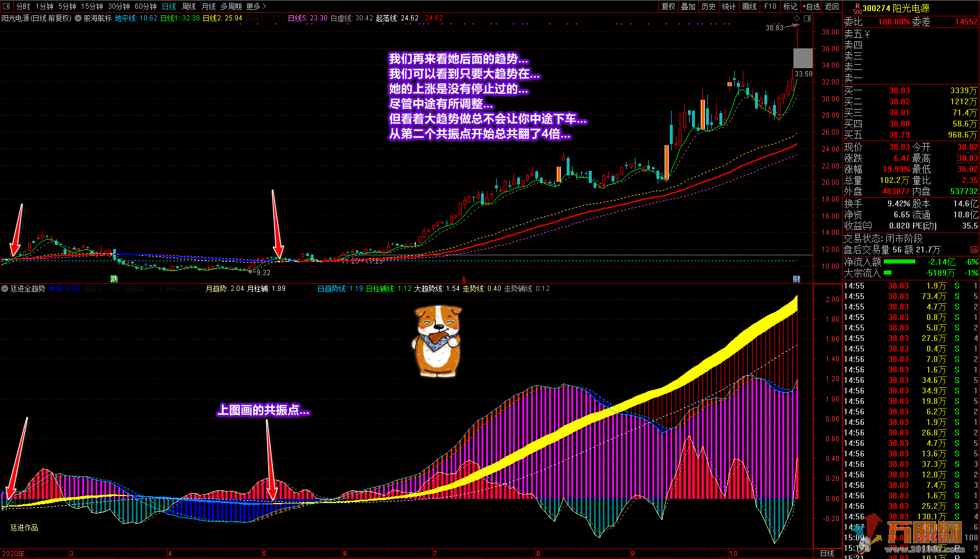Expand the 更多 periods menu
Screen dimensions: 980x559
pyautogui.click(x=256, y=6)
